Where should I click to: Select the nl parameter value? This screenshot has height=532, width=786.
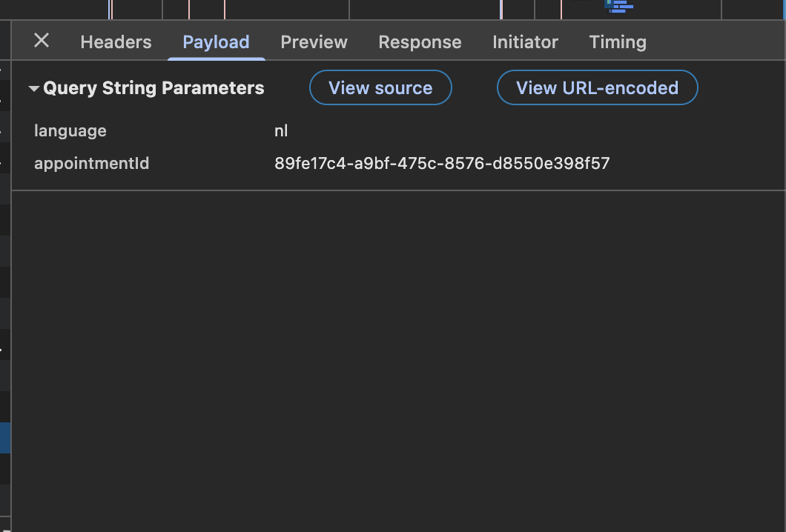(281, 131)
